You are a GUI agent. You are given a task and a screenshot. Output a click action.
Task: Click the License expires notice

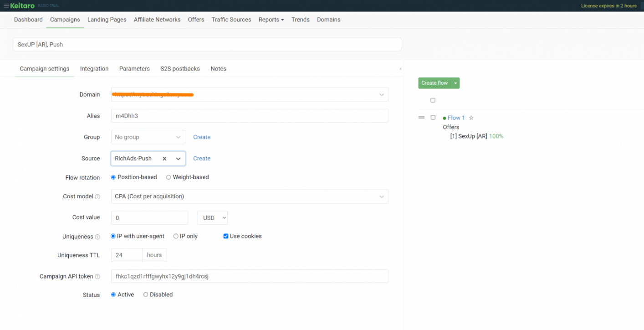[x=608, y=6]
